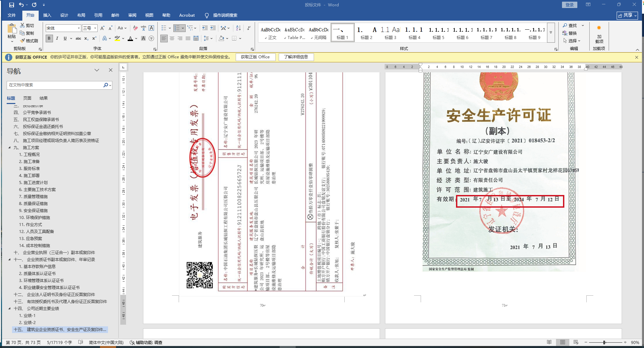Click the enclosed character (字) icon
The image size is (644, 348).
coord(151,39)
